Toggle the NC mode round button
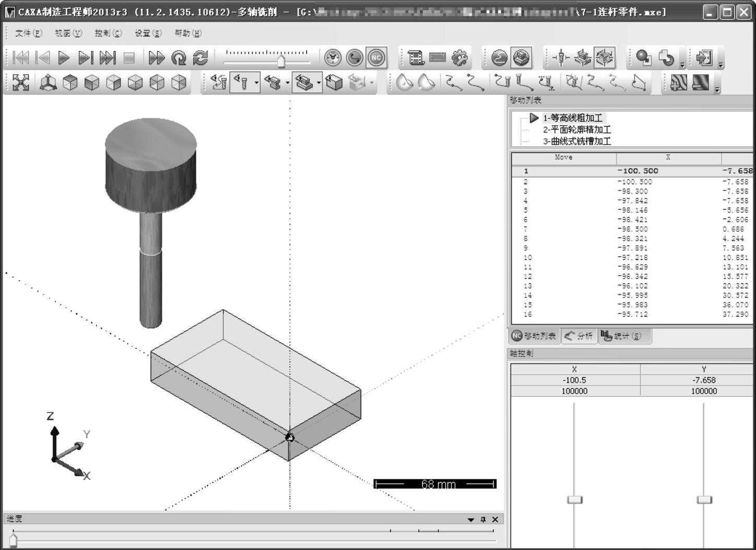 (x=376, y=58)
